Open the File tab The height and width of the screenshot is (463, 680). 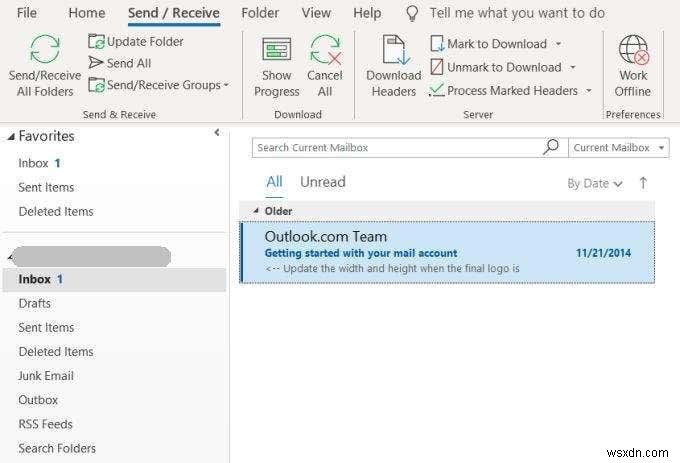click(x=26, y=13)
